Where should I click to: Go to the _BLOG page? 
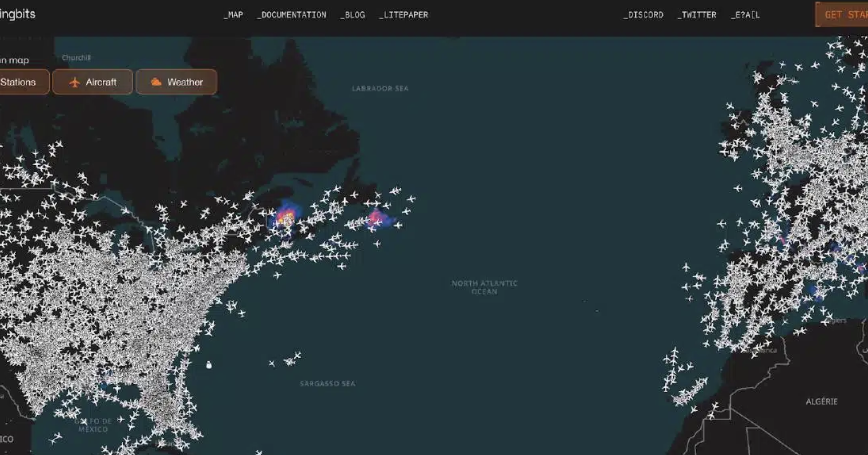tap(352, 15)
